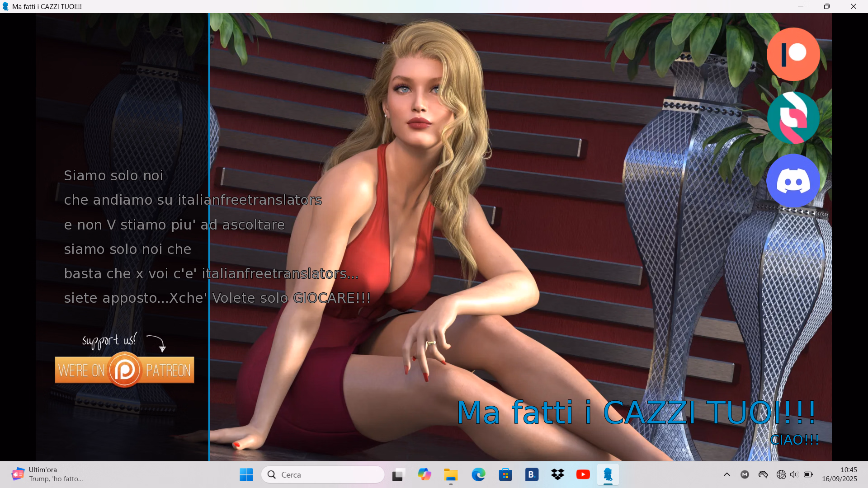Open Windows Start menu
This screenshot has height=488, width=868.
point(246,474)
